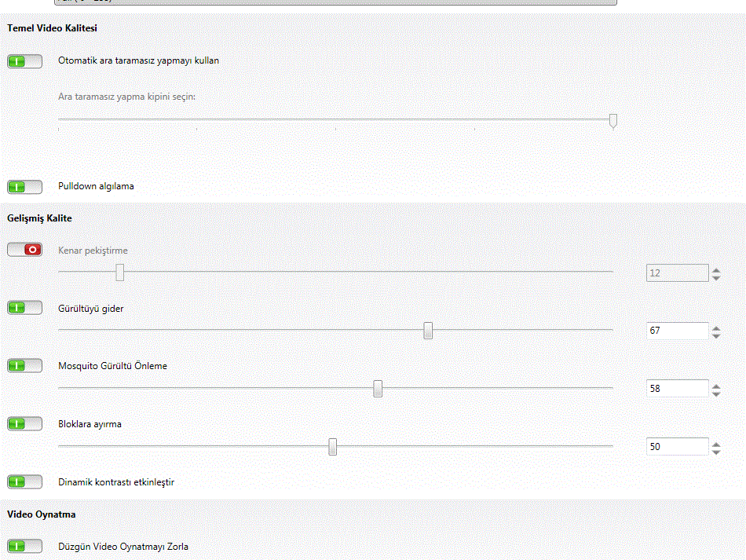Switch off Bloklara ayırma toggle

pos(25,424)
